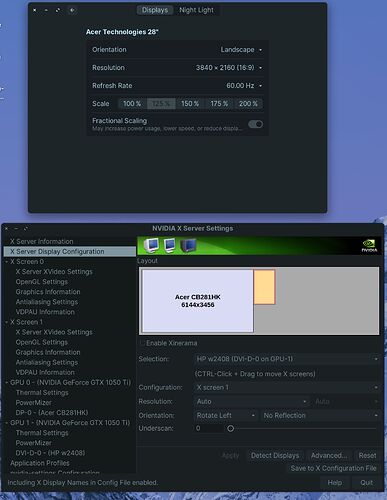387x500 pixels.
Task: Choose the 150 % scale option
Action: [190, 104]
